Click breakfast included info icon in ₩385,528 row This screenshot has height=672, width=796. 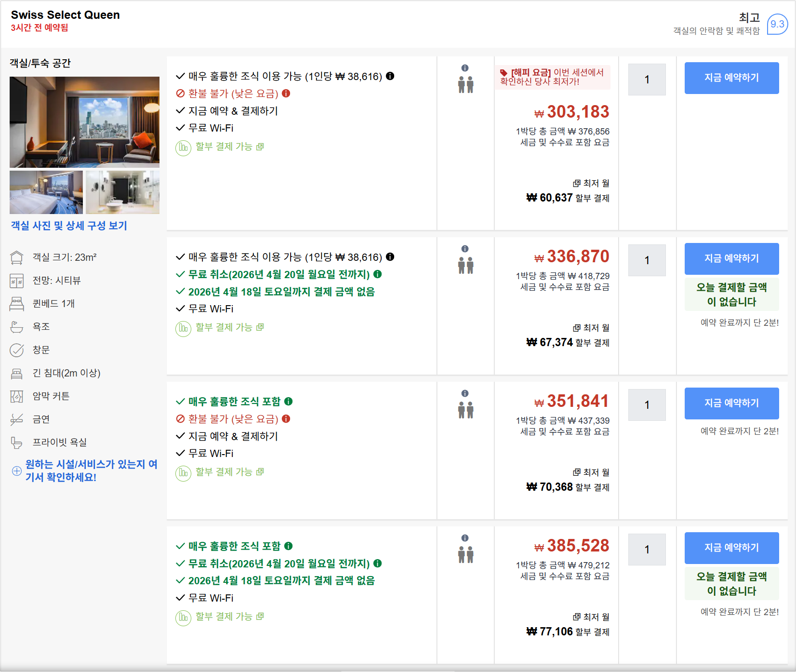pos(289,546)
